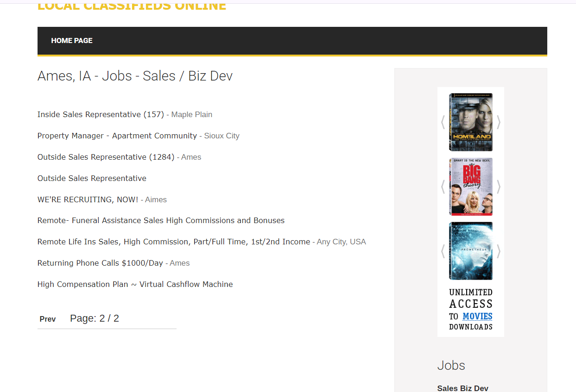Viewport: 576px width, 392px height.
Task: Click the Ames, IA - Jobs heading
Action: coord(135,76)
